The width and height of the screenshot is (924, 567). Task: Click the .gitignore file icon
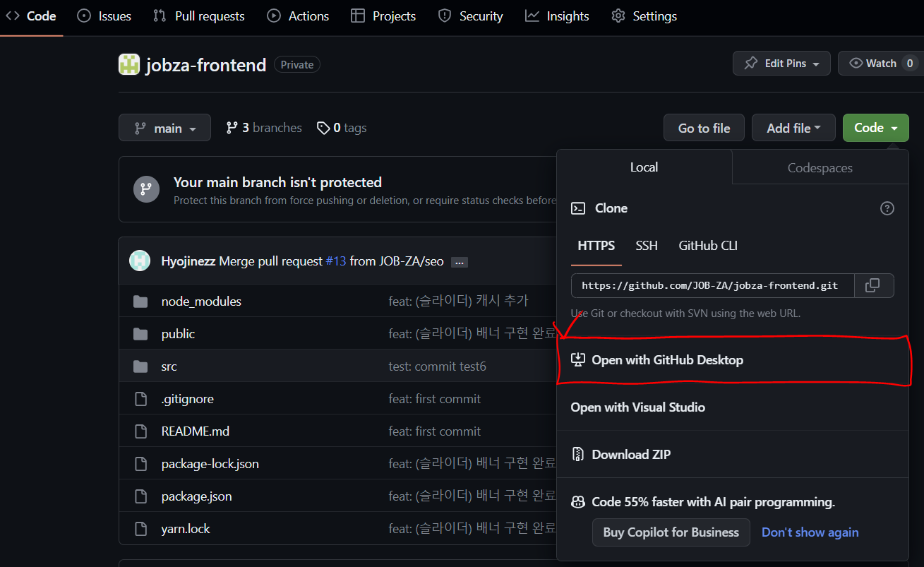point(140,399)
